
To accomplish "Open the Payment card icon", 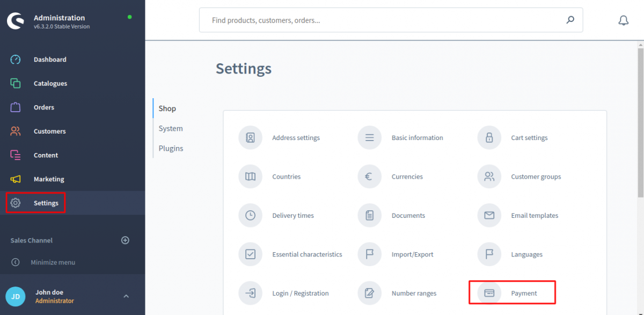I will [489, 294].
